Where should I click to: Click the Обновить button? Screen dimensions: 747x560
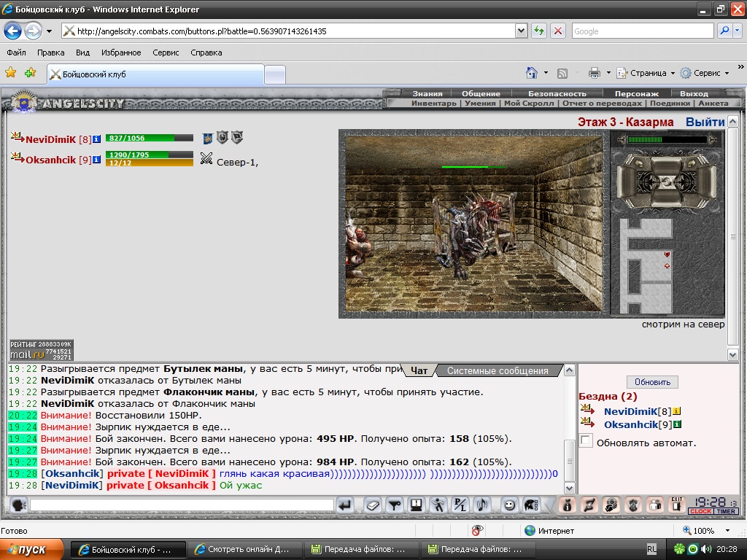pos(652,382)
